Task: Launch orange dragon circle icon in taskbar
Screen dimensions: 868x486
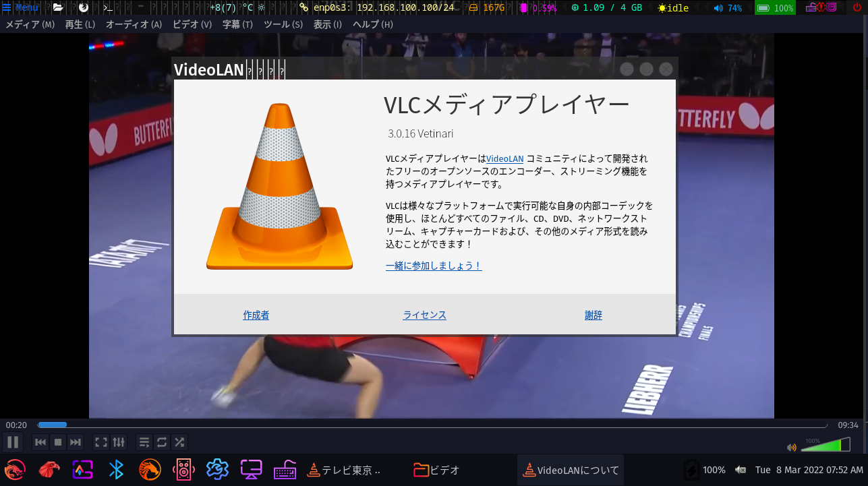Action: click(x=150, y=469)
